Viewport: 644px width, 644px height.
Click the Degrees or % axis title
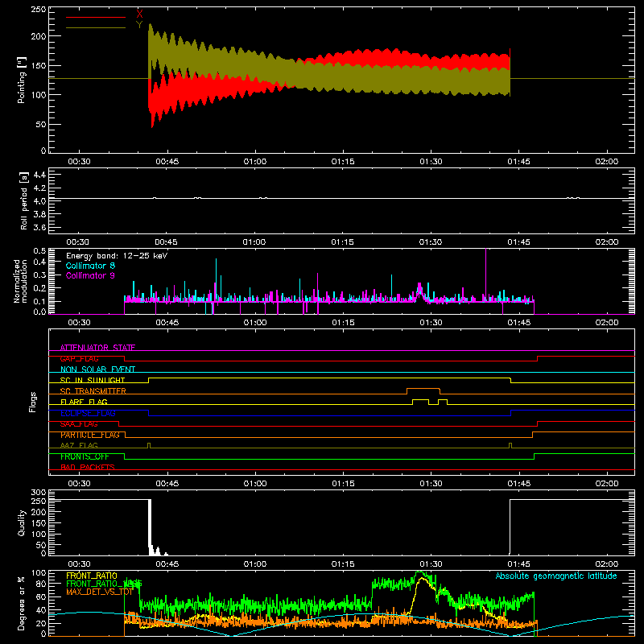pyautogui.click(x=22, y=603)
